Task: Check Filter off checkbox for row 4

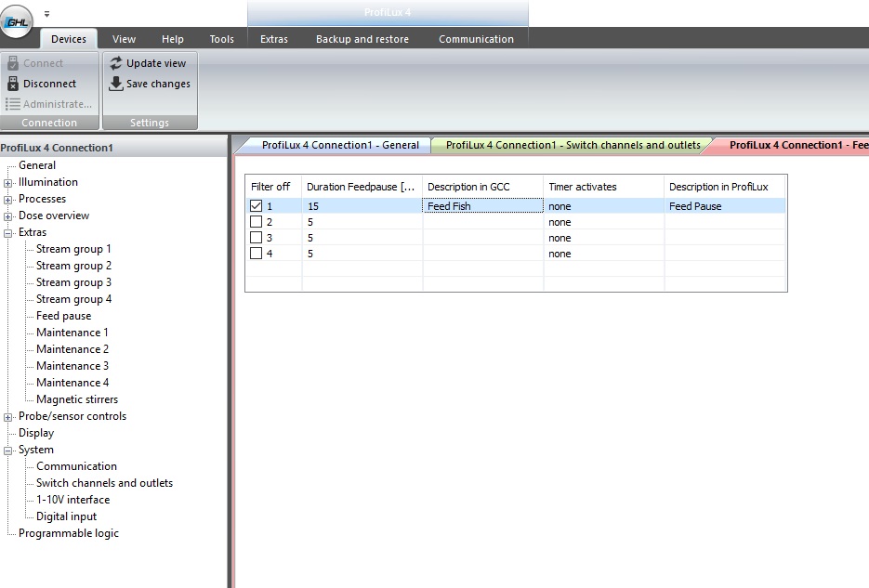Action: click(x=256, y=254)
